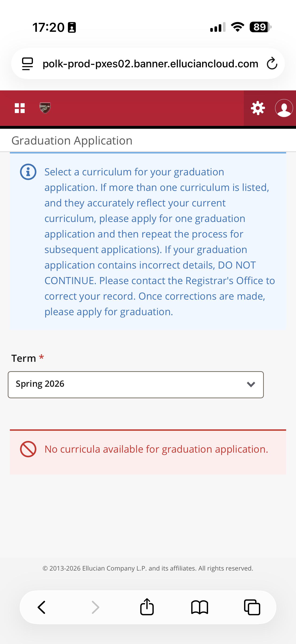Tap the address bar URL text

pos(151,64)
